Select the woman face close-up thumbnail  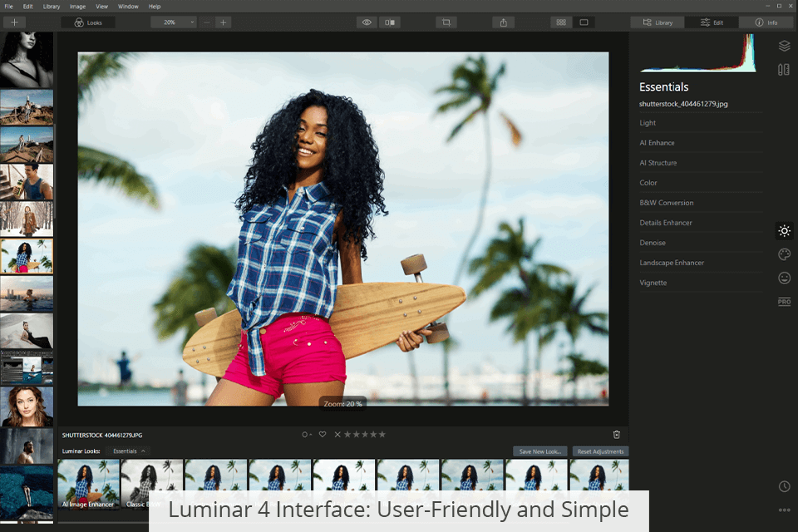(27, 406)
